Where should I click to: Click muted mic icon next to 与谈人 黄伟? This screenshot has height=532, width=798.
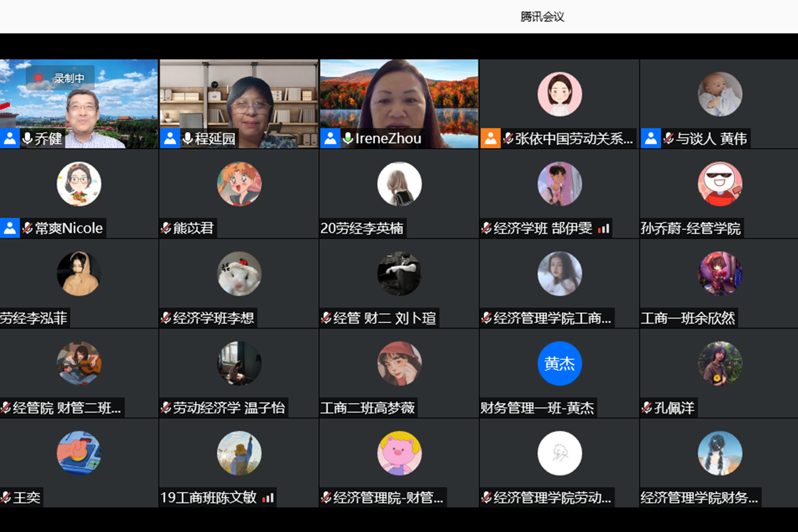coord(668,138)
